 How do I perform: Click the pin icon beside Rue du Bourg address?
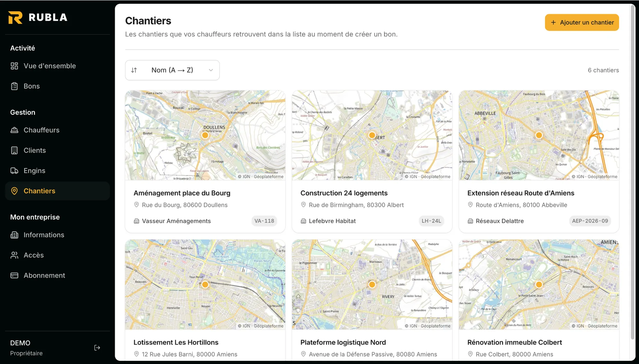point(136,205)
